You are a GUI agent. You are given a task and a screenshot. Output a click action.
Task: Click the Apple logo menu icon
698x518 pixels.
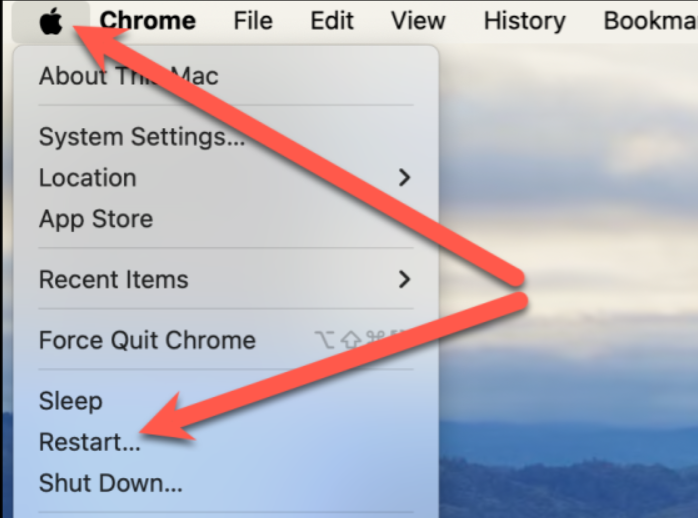click(50, 20)
